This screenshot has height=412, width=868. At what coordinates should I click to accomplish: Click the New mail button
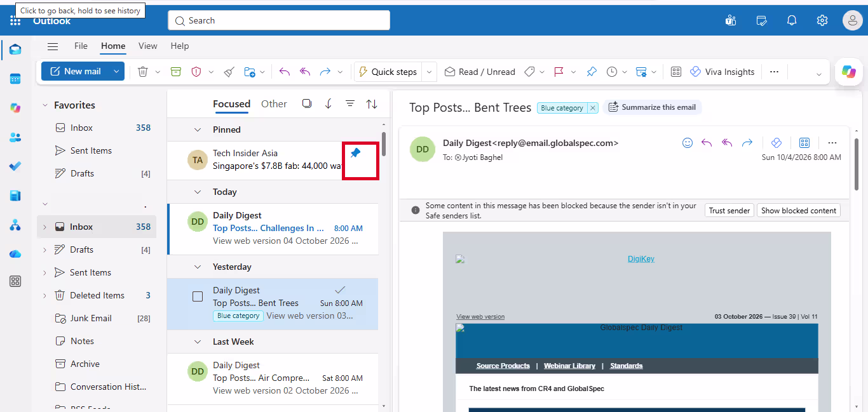[75, 71]
